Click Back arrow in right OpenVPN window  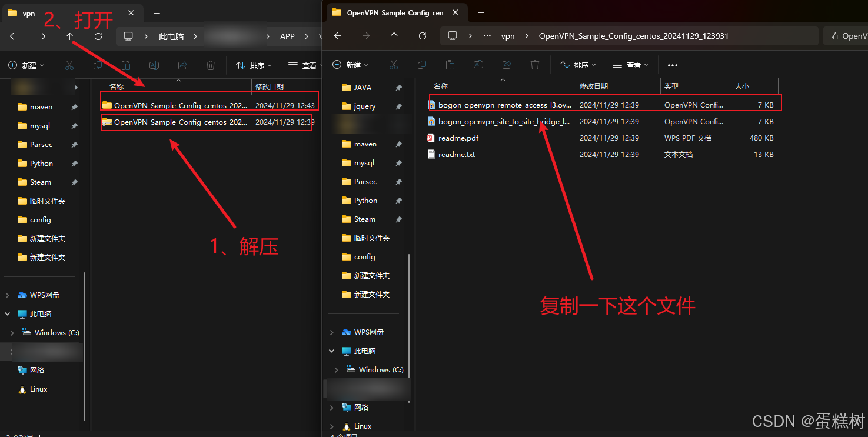338,36
